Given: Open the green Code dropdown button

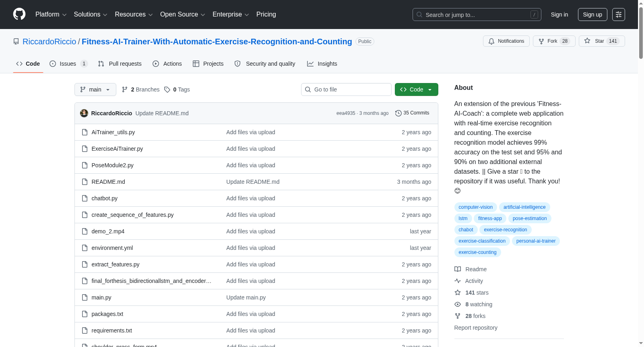Looking at the screenshot, I should [417, 89].
